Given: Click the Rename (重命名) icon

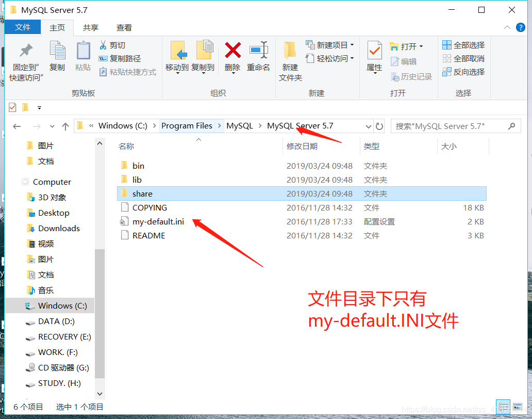Looking at the screenshot, I should 259,50.
